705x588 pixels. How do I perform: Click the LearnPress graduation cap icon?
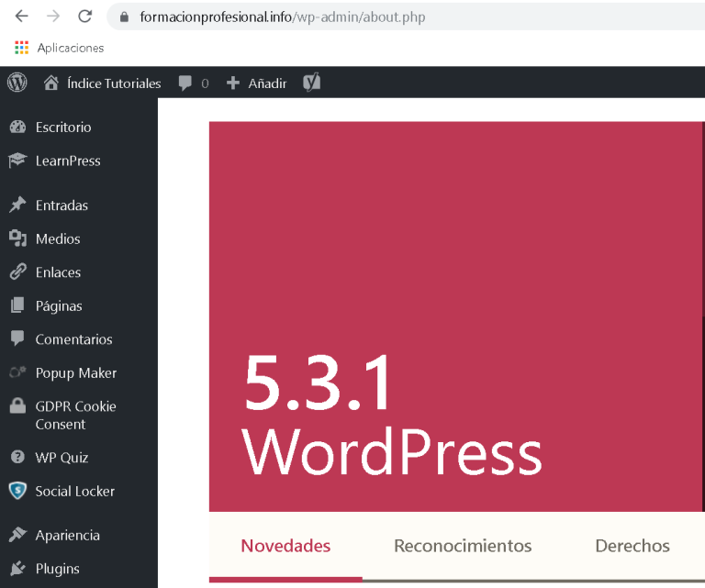pyautogui.click(x=17, y=161)
